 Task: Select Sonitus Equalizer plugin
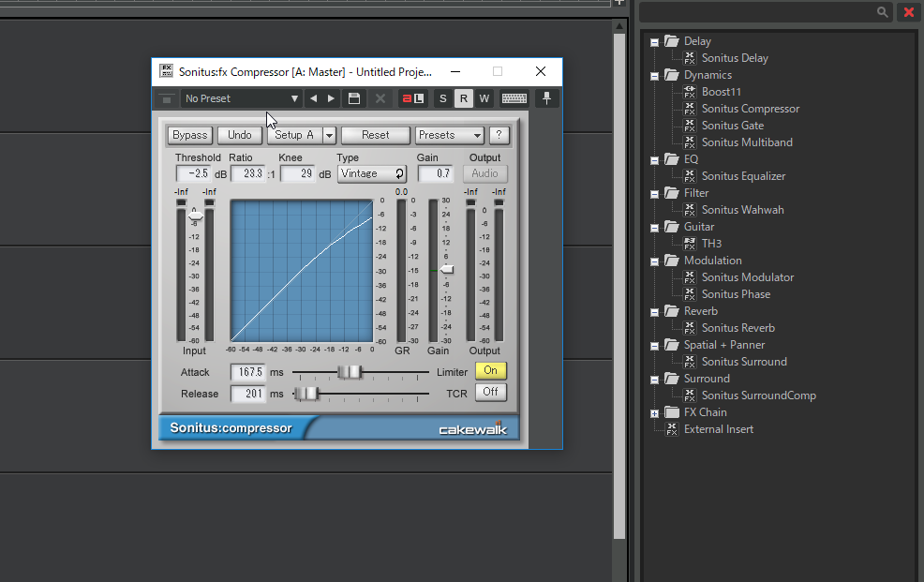click(x=743, y=176)
